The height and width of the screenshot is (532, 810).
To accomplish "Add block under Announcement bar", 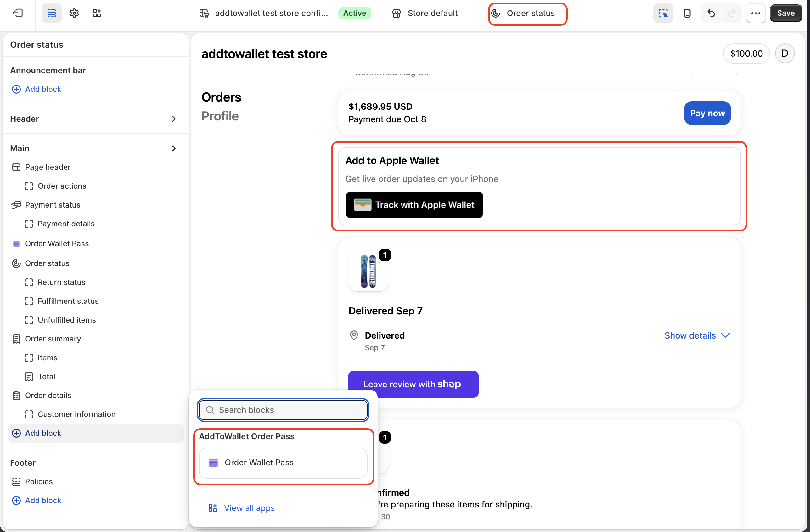I will tap(37, 89).
